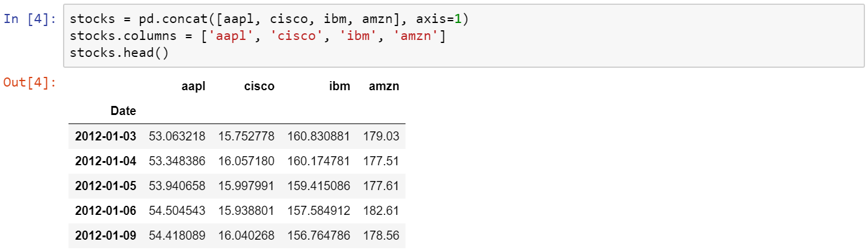Click the In [4] prompt label

[x=30, y=19]
